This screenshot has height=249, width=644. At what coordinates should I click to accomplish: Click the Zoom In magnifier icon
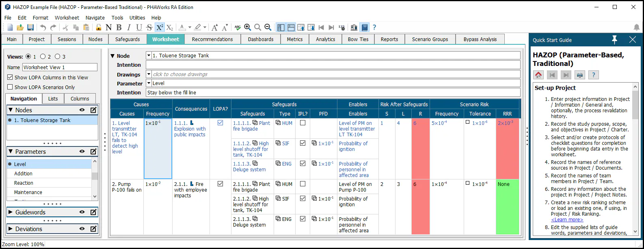coord(248,27)
